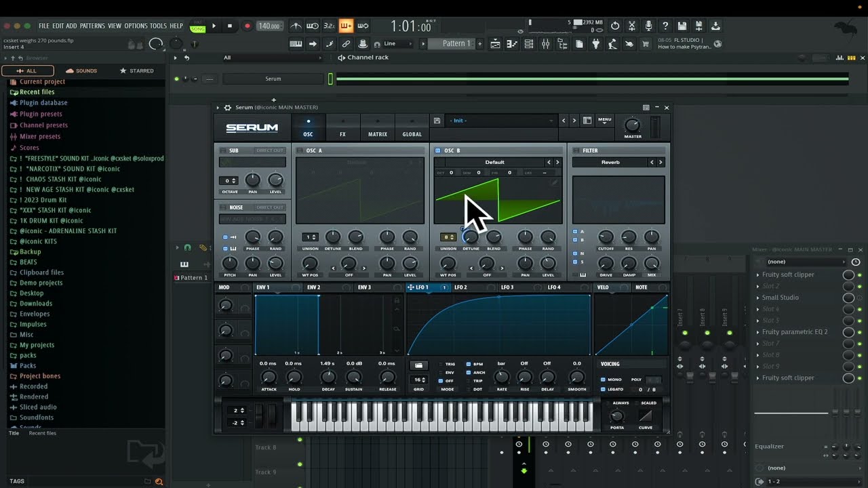Click the SOUNDS browser tab button

point(81,70)
